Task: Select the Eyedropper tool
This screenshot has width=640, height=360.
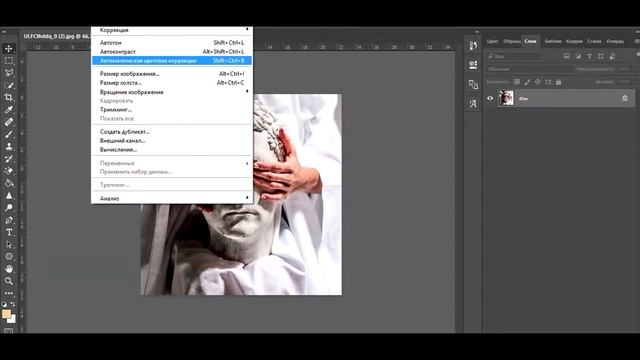Action: click(9, 110)
